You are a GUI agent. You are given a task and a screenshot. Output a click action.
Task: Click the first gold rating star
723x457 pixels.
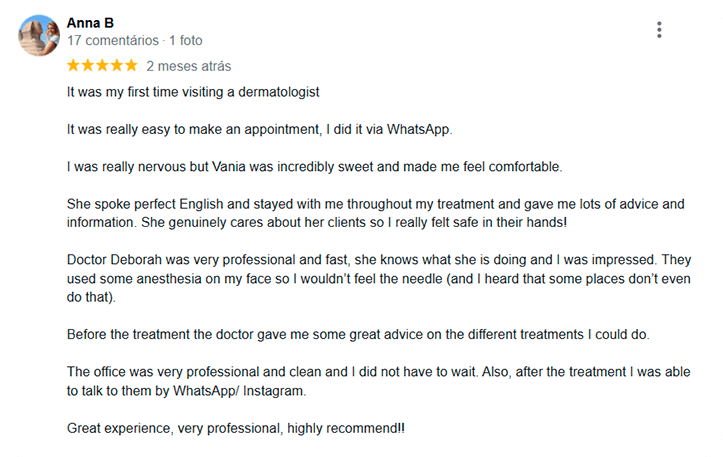click(73, 65)
